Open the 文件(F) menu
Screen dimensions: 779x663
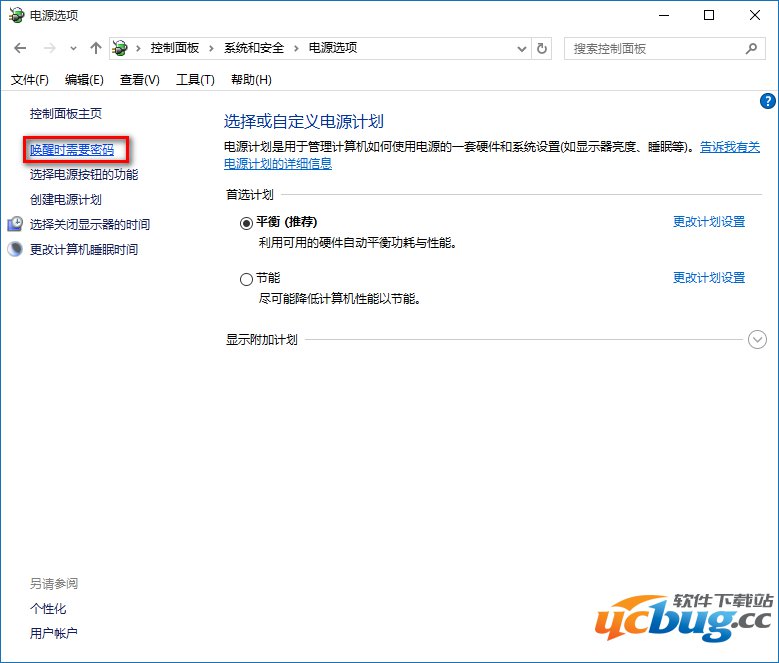pyautogui.click(x=29, y=79)
